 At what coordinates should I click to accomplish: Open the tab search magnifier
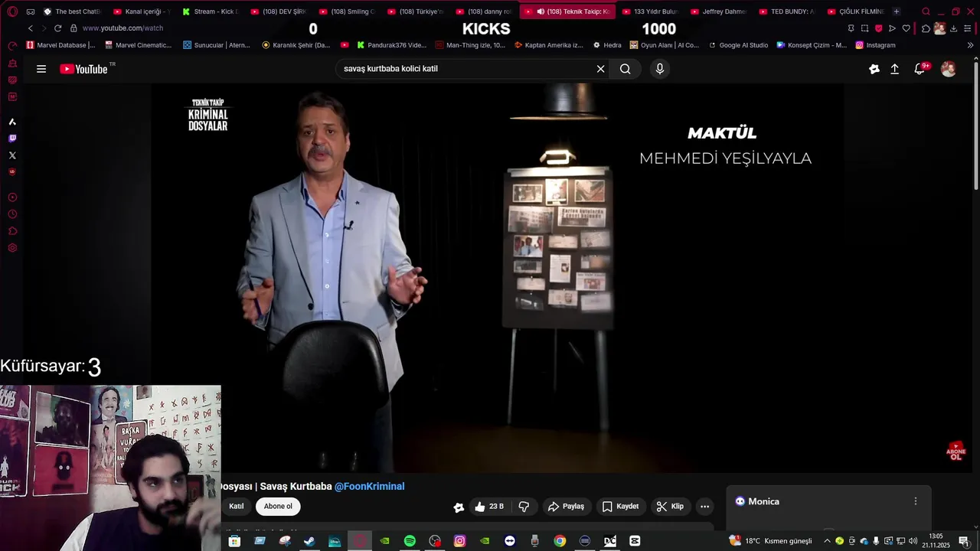(x=926, y=11)
